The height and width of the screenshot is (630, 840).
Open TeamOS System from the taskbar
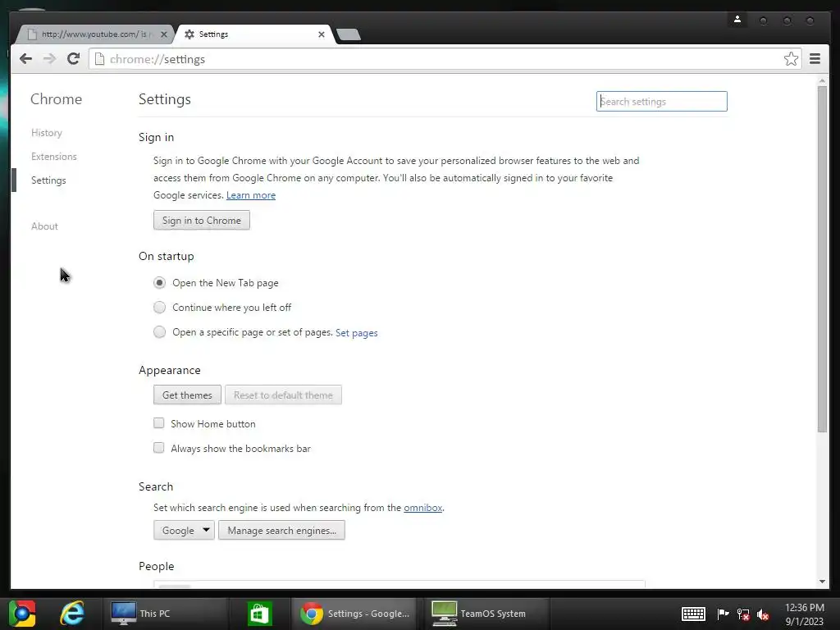point(486,614)
